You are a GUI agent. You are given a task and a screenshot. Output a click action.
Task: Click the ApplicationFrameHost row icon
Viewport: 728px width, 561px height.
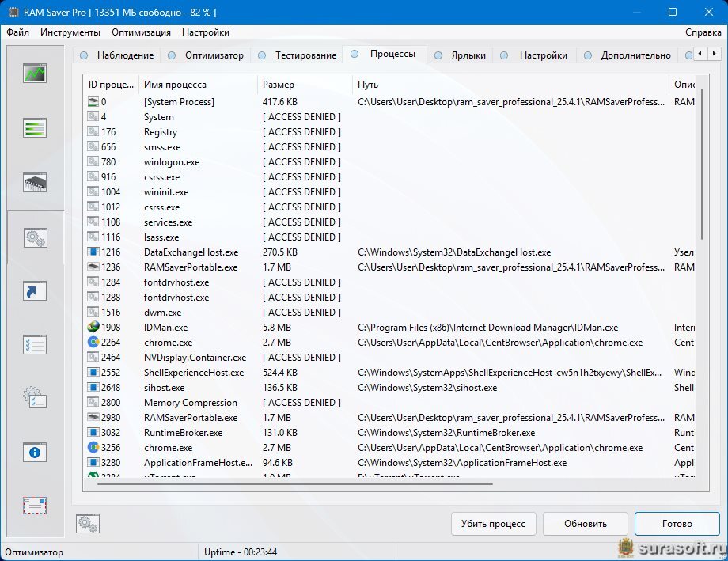tap(93, 463)
